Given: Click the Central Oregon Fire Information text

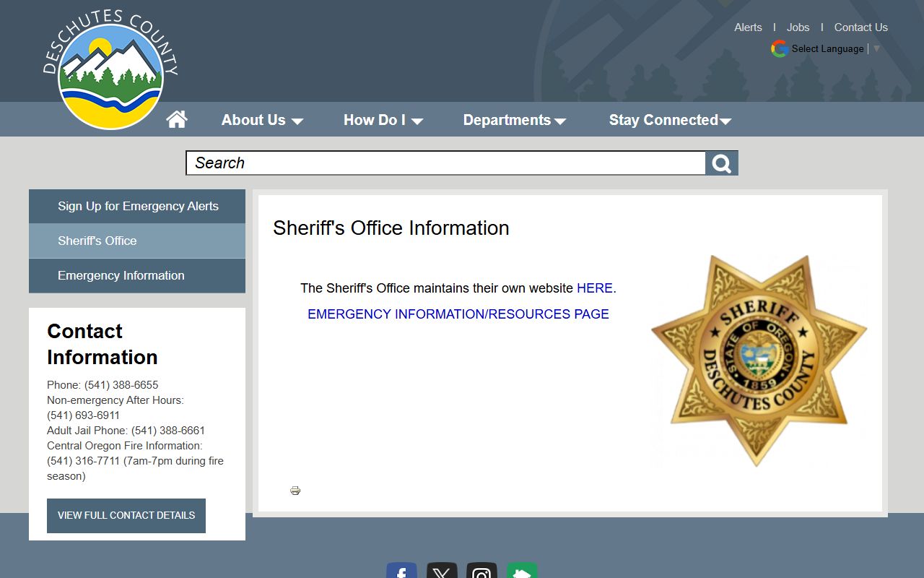Looking at the screenshot, I should pos(125,446).
